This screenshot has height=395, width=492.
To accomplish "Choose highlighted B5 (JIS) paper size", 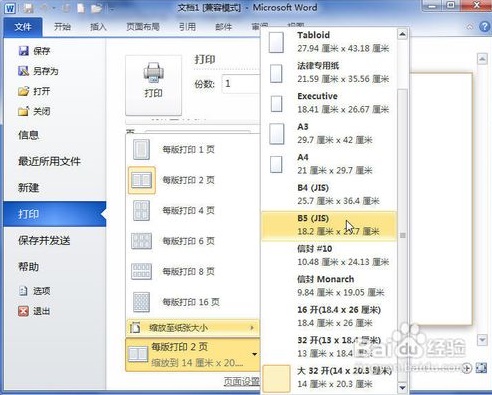I will [329, 225].
